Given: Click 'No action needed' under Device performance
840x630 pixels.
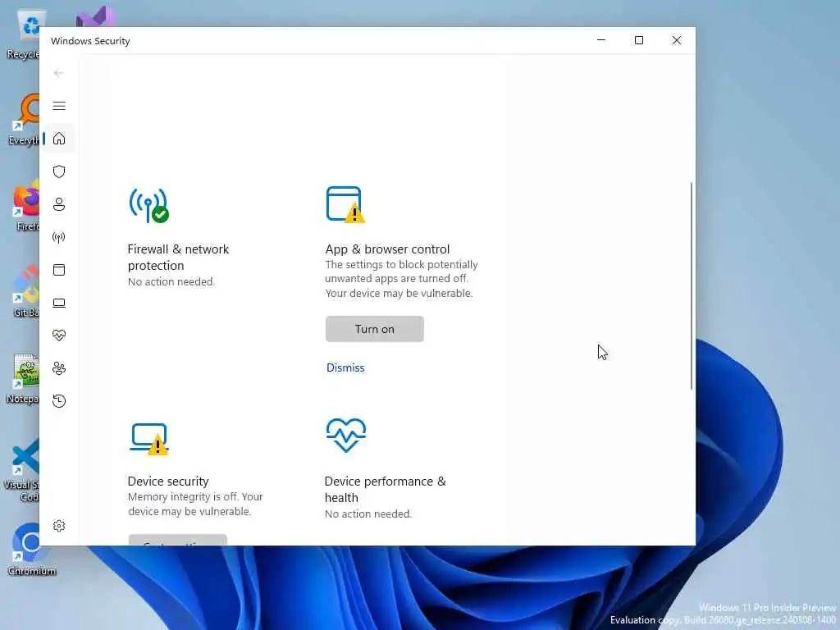Looking at the screenshot, I should 368,514.
